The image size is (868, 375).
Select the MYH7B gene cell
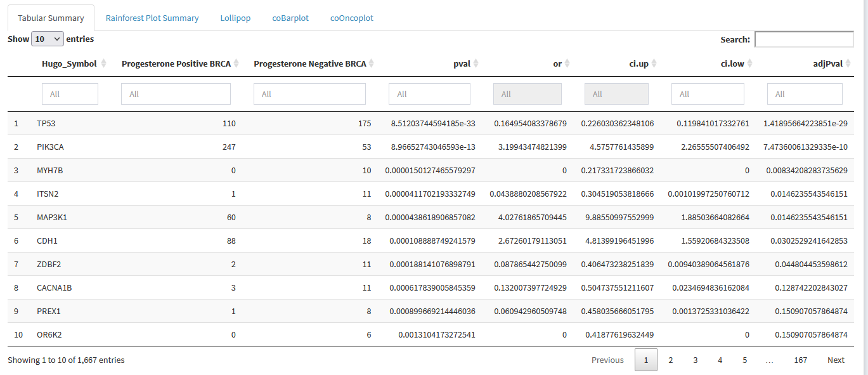pos(49,170)
